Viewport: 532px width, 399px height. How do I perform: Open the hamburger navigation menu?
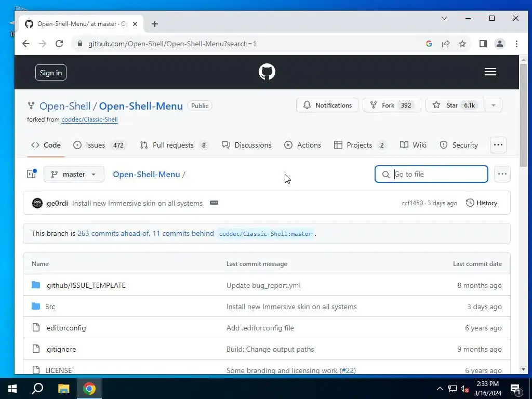(490, 72)
